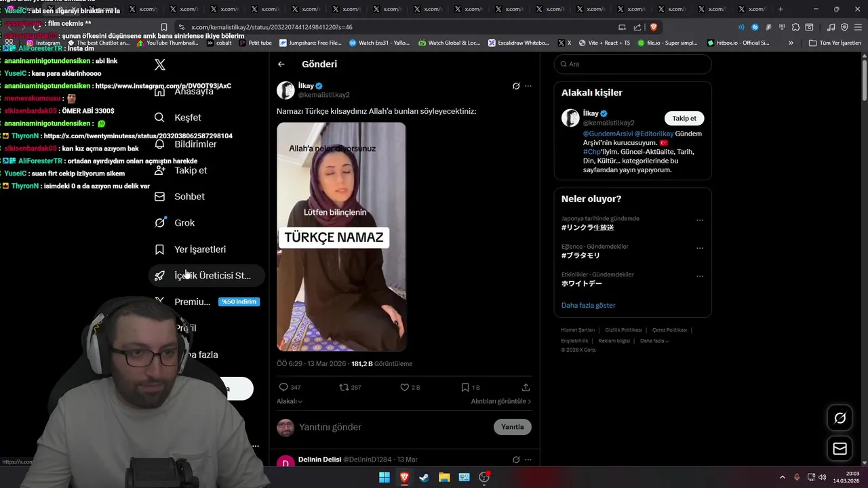Viewport: 868px width, 488px height.
Task: Show hidden system tray icons
Action: tap(782, 477)
